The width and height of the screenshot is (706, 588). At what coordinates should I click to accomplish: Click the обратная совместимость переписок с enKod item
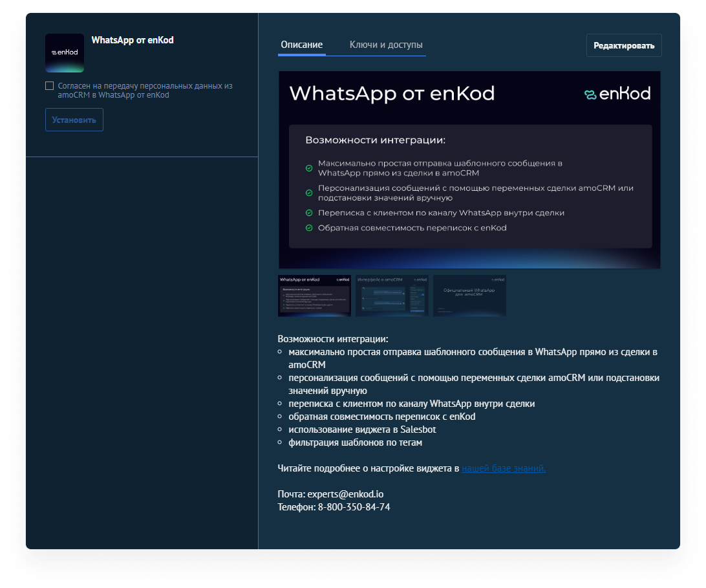(x=382, y=417)
